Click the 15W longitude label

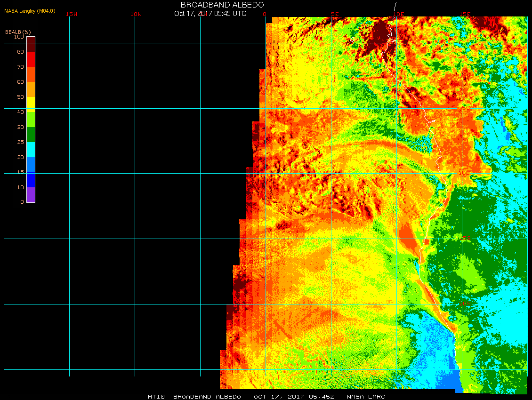click(x=72, y=14)
